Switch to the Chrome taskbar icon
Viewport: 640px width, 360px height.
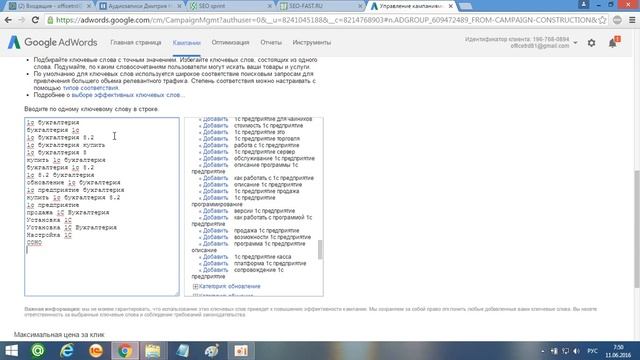point(125,351)
